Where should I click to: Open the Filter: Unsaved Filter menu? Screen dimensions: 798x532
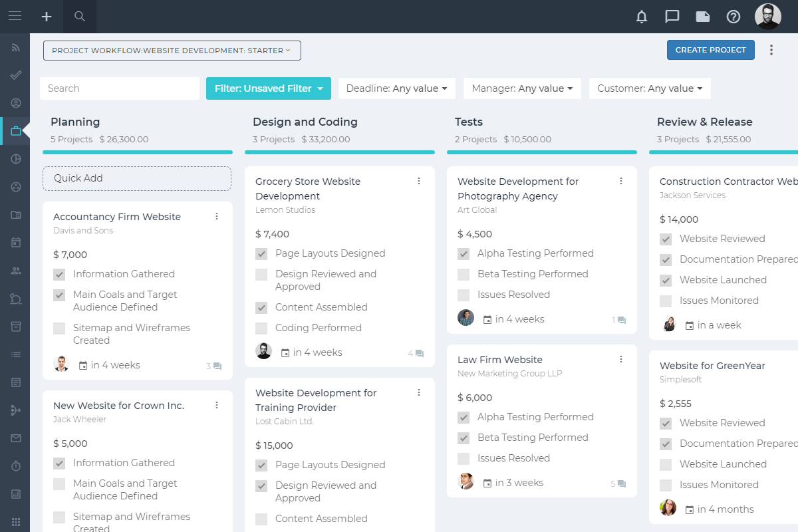point(269,88)
